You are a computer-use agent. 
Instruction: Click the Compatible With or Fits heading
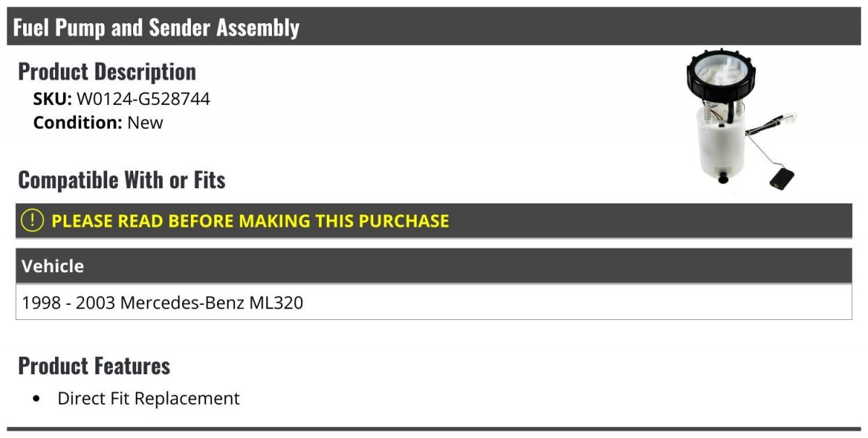[122, 180]
